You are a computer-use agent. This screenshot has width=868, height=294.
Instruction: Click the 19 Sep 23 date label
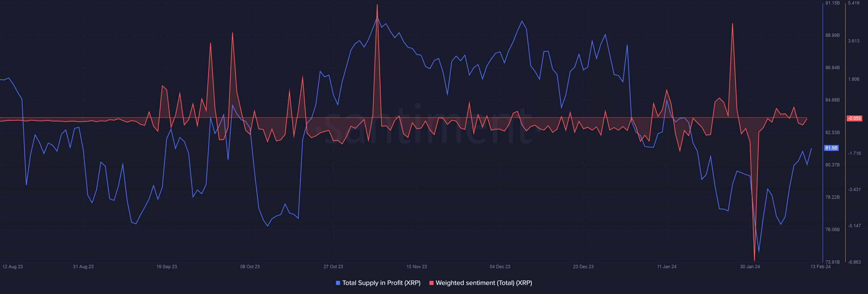(167, 267)
